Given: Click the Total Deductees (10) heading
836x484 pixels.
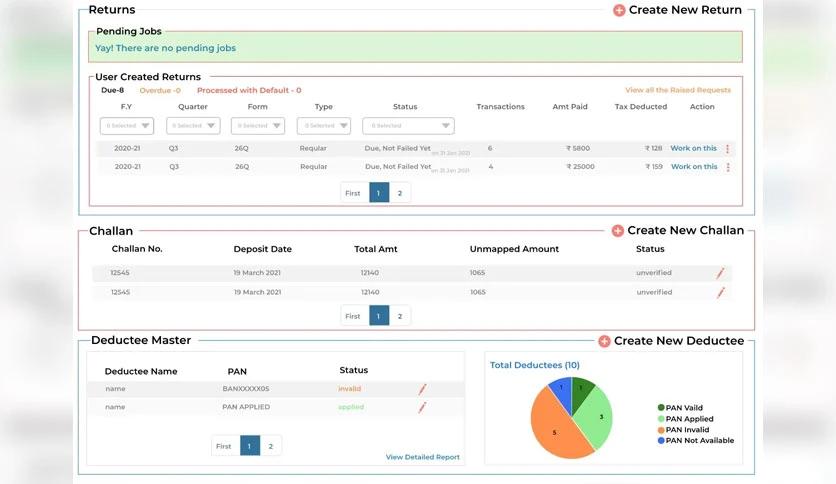Looking at the screenshot, I should (535, 365).
